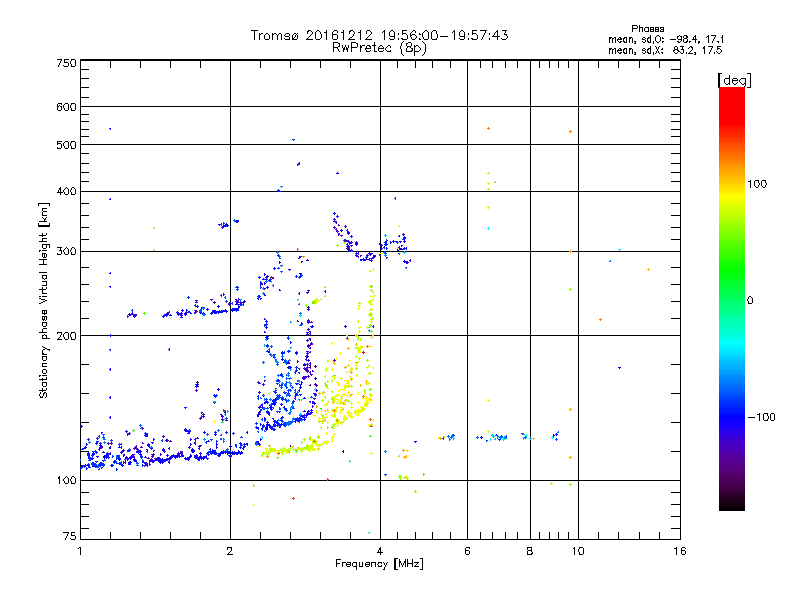Select the 'Phases' header text
The height and width of the screenshot is (600, 800).
647,29
